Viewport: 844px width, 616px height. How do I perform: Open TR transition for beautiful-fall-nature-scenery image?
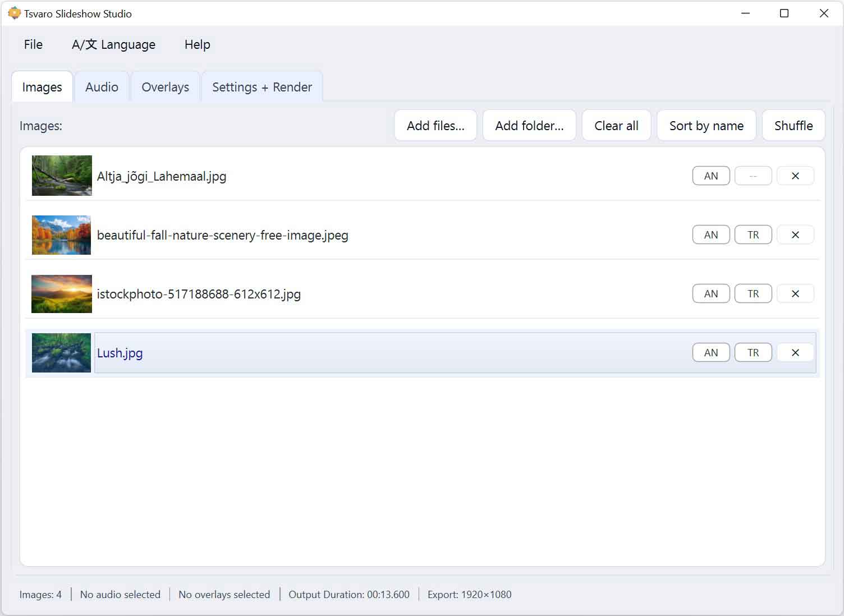pyautogui.click(x=753, y=235)
